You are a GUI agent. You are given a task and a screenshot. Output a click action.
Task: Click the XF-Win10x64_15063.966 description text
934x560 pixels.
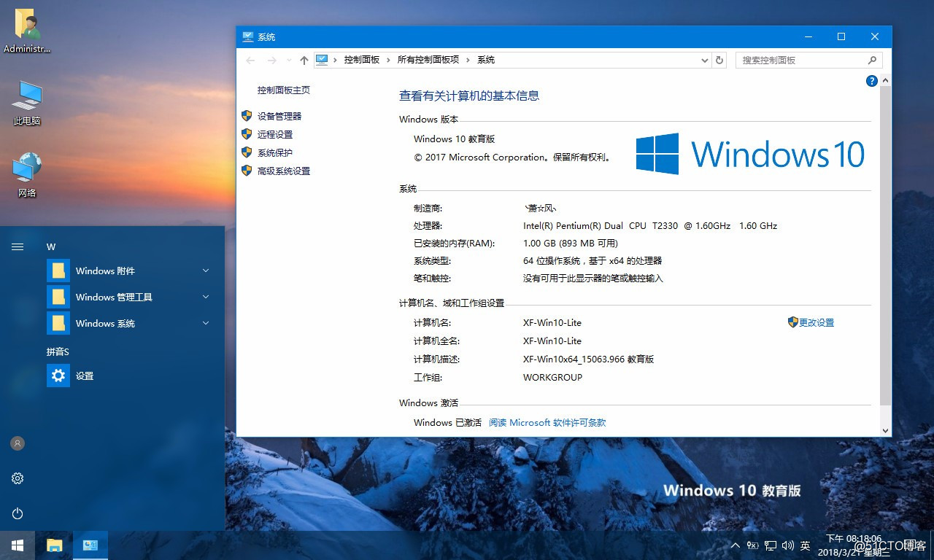point(588,359)
